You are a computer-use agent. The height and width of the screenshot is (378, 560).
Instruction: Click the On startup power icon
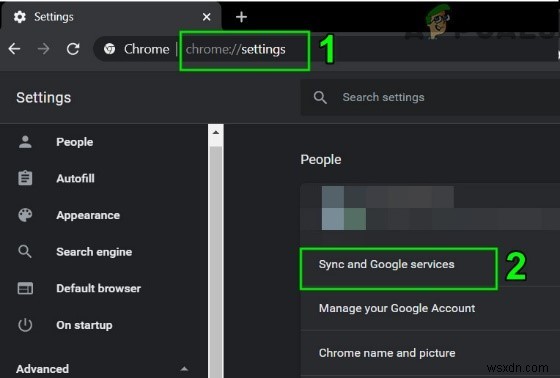coord(25,325)
